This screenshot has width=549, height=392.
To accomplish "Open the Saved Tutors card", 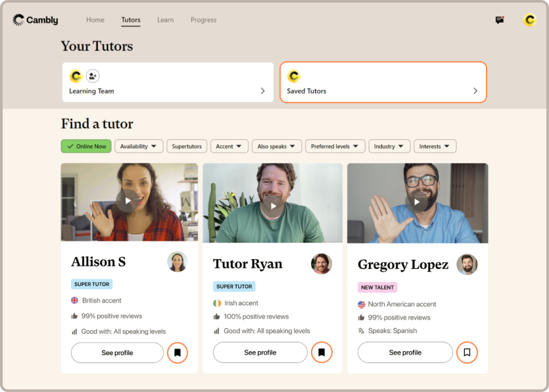I will (383, 82).
